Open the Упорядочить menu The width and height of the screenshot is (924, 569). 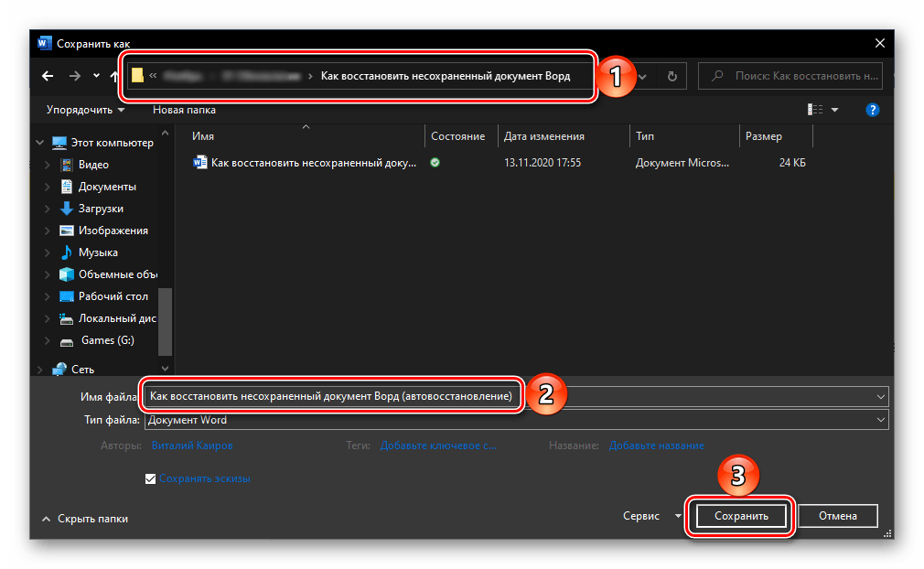tap(85, 110)
